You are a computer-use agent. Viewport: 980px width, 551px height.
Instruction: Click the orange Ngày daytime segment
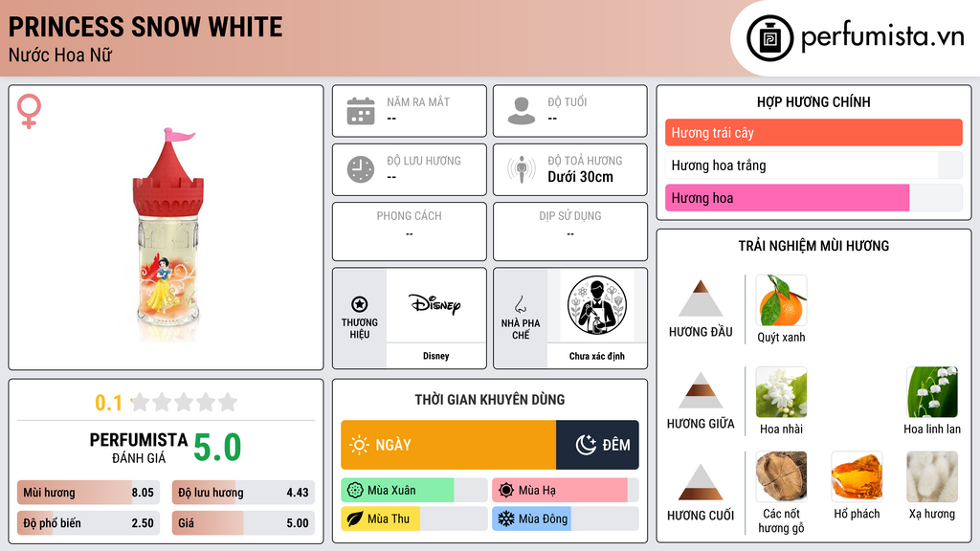(448, 445)
